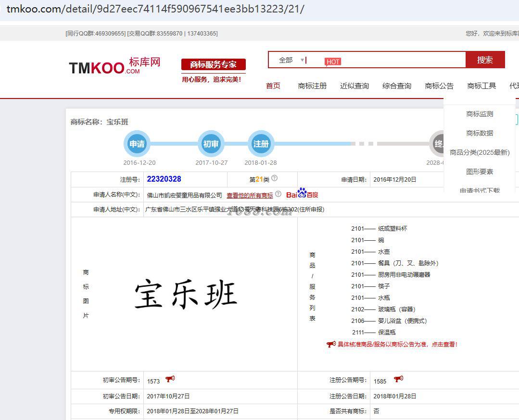Click registration number 22320328
This screenshot has height=420, width=519.
164,179
